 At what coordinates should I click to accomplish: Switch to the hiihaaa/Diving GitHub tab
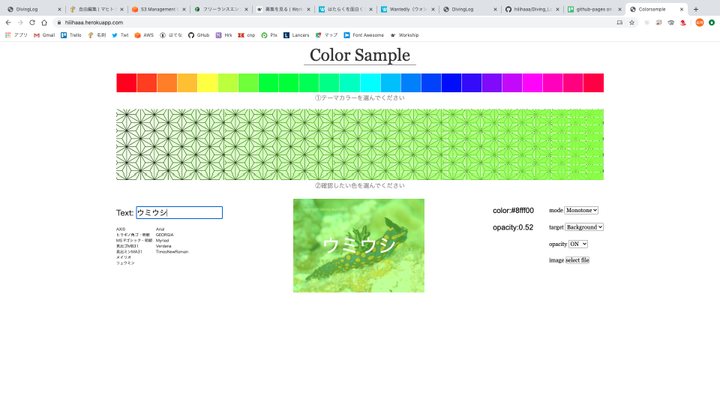coord(532,9)
